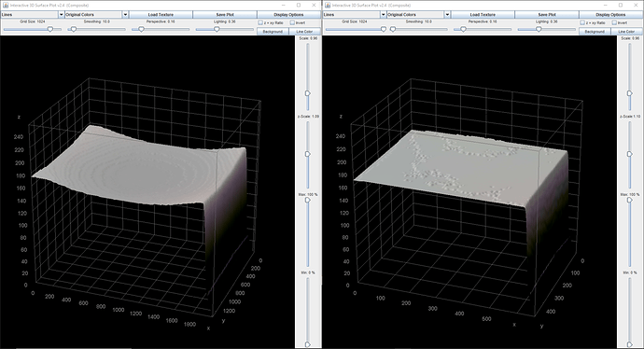Maximize the right Surface Plot window
The height and width of the screenshot is (349, 644).
(x=621, y=6)
